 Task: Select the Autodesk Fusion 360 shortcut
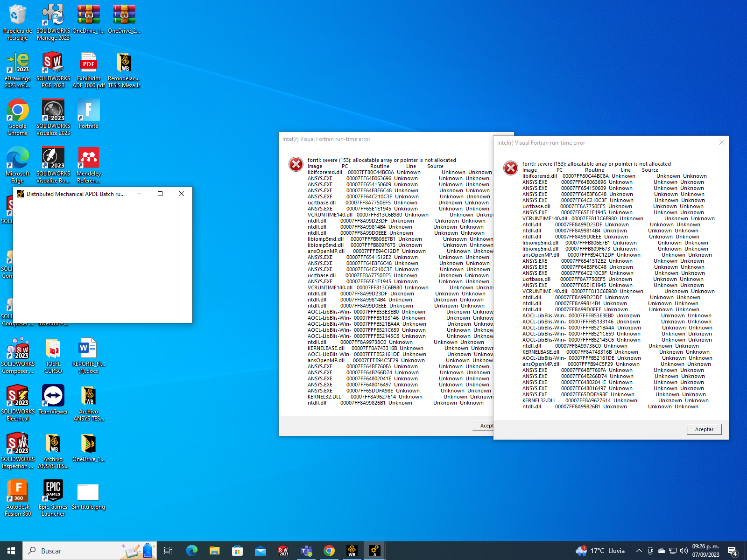point(18,498)
